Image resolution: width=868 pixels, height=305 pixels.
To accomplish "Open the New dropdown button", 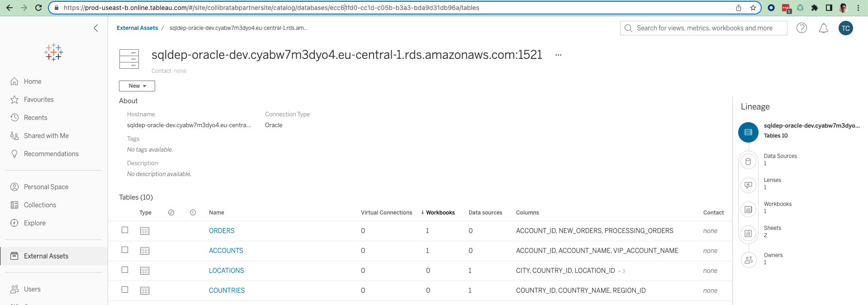I will point(137,86).
